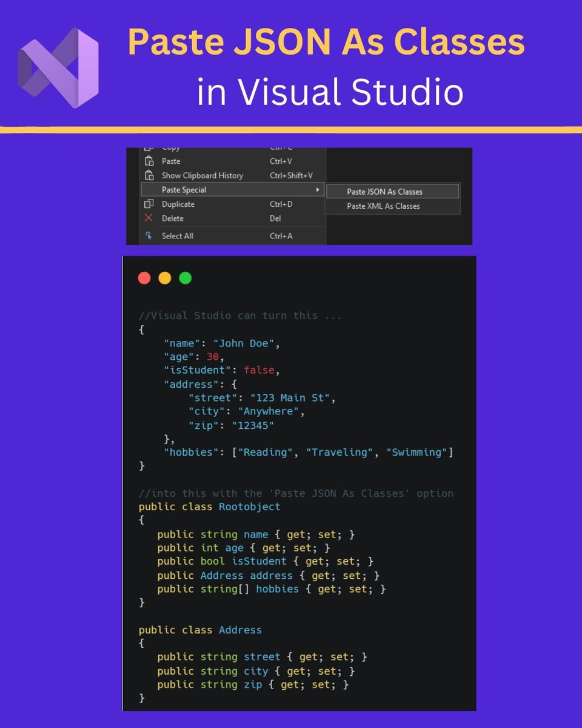Click the Ctrl+V shortcut label

point(281,161)
